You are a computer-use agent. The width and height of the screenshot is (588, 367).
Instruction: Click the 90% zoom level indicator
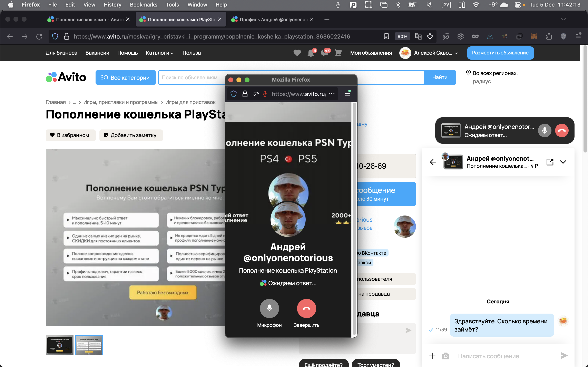(402, 36)
